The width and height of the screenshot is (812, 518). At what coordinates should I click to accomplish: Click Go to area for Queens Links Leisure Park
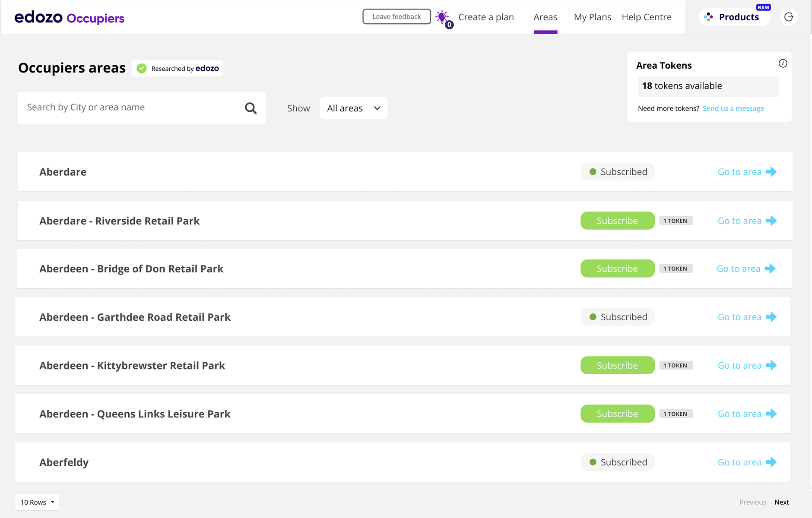[x=747, y=414]
